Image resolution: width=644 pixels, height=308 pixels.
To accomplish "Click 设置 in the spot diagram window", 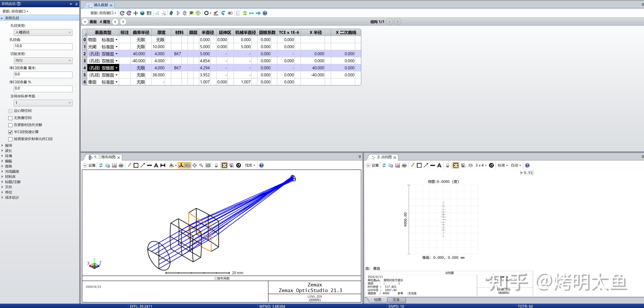I will pyautogui.click(x=373, y=165).
